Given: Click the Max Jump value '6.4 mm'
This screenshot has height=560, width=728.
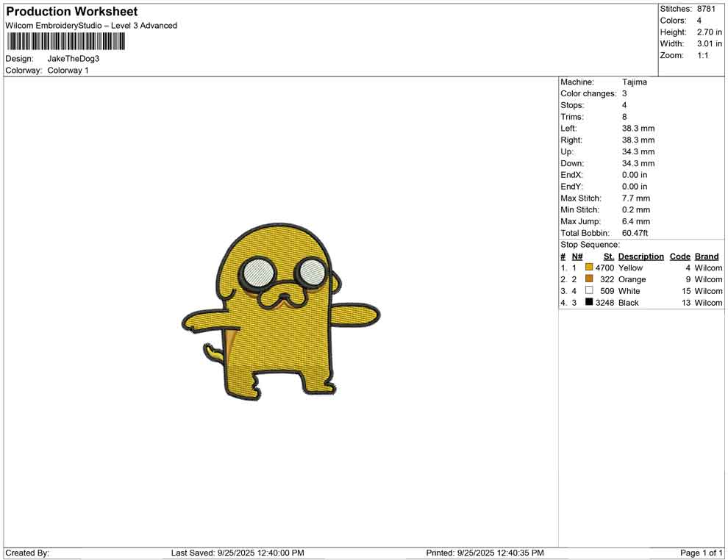Looking at the screenshot, I should 636,221.
